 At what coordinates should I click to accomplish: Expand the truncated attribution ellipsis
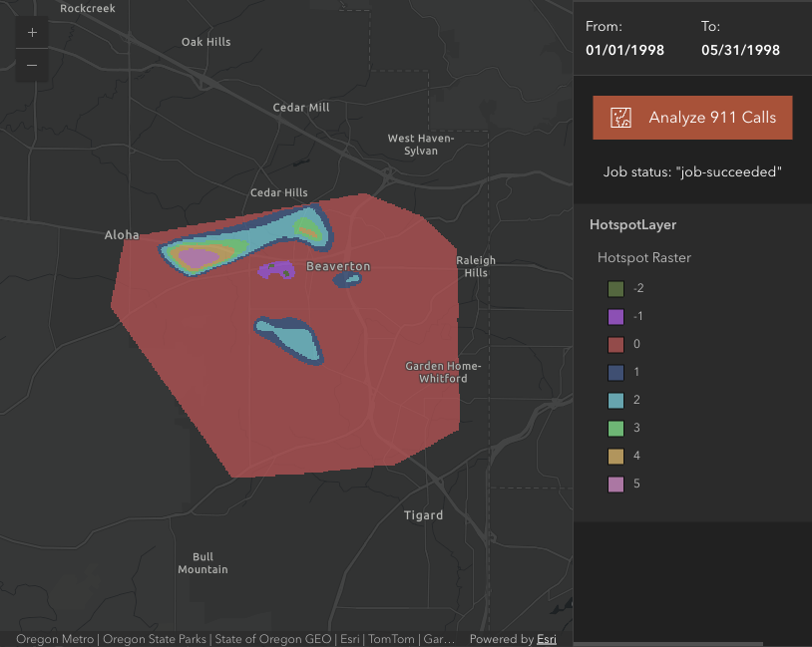click(449, 639)
